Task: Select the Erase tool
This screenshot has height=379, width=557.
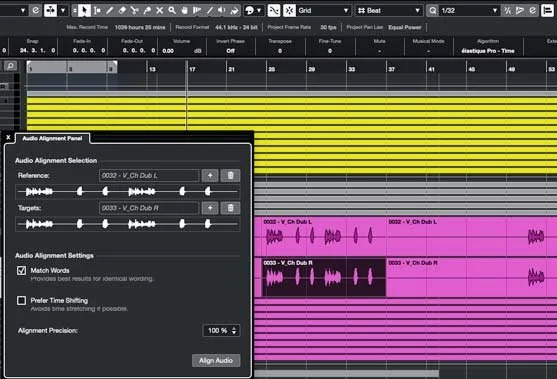Action: point(122,11)
